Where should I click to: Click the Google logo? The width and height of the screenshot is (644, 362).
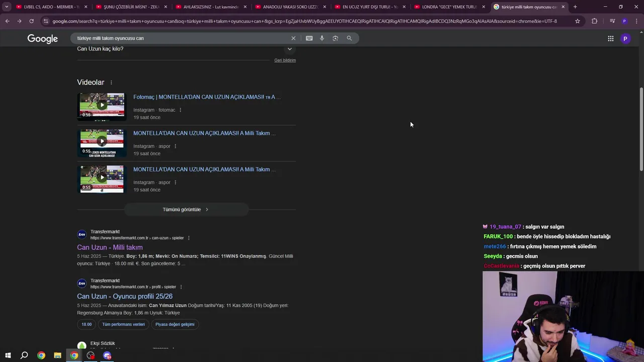pyautogui.click(x=43, y=39)
